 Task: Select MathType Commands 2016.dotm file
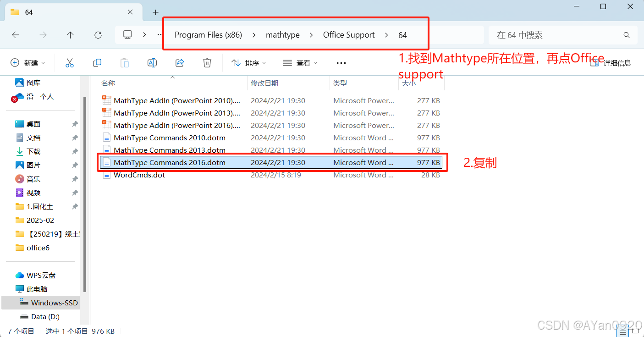point(271,162)
